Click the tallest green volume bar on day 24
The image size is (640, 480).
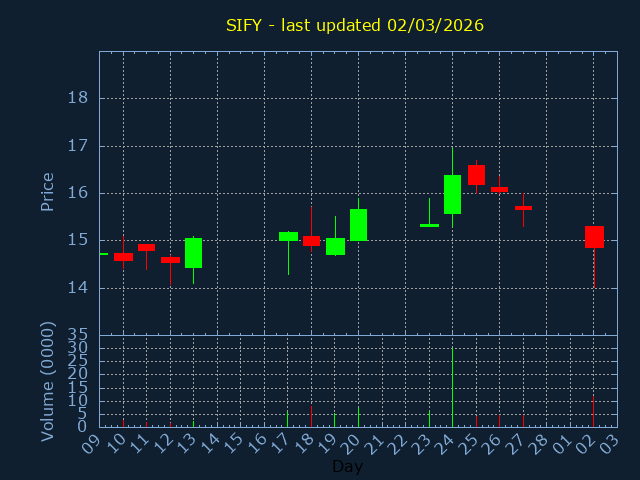pyautogui.click(x=452, y=387)
